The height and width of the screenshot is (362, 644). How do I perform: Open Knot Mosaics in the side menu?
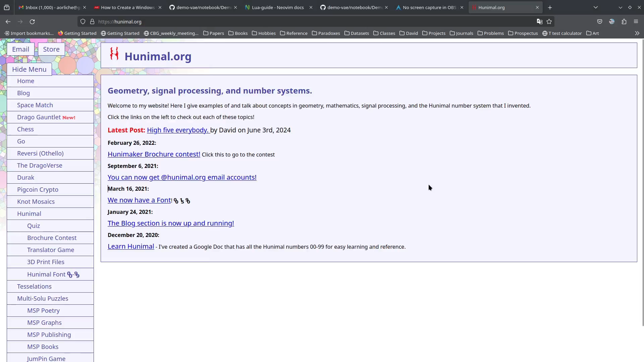tap(50, 202)
